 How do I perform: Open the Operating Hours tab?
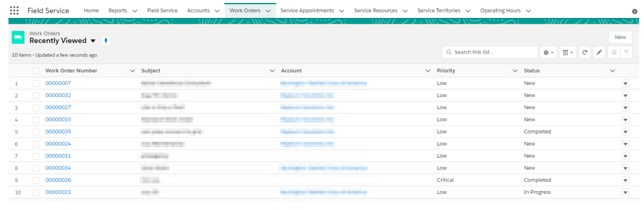tap(500, 11)
